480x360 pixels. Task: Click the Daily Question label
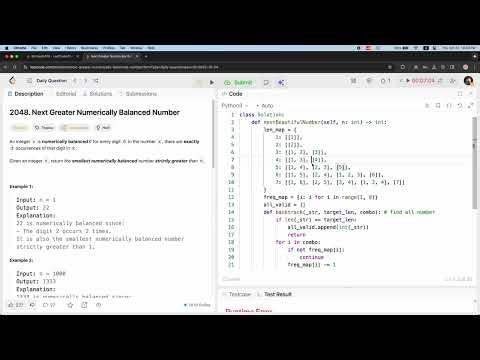point(52,81)
